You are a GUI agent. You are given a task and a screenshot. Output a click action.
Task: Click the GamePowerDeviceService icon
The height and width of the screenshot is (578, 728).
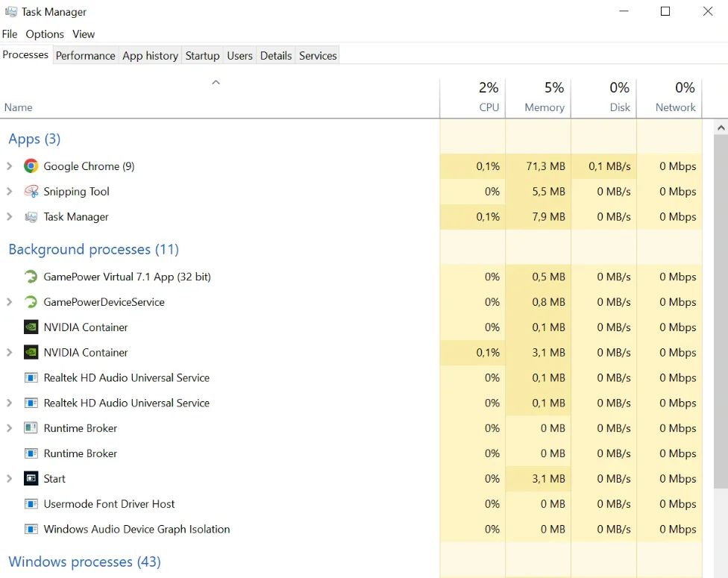point(31,302)
